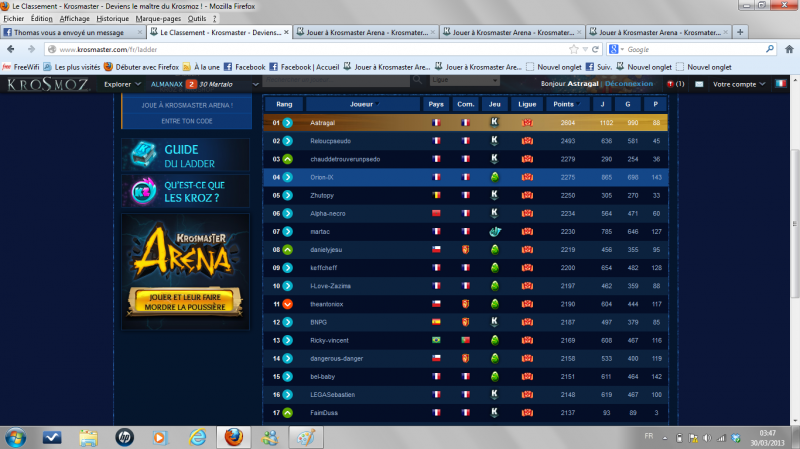The width and height of the screenshot is (800, 449).
Task: Select player name bel-baby
Action: pos(322,377)
